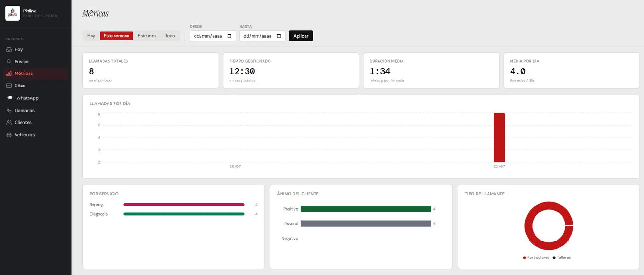The width and height of the screenshot is (644, 275).
Task: Open Citas from the sidebar
Action: point(36,86)
